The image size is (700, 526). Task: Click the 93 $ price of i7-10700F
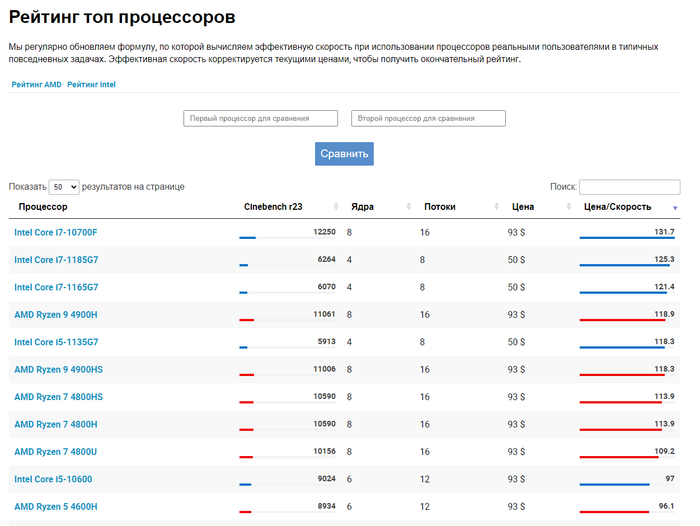pyautogui.click(x=516, y=232)
